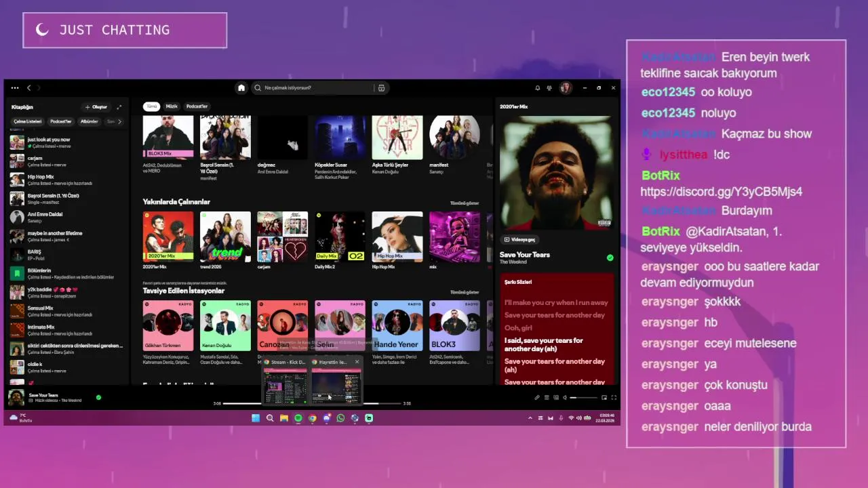Expand the Kitaplığın library panel

click(119, 107)
